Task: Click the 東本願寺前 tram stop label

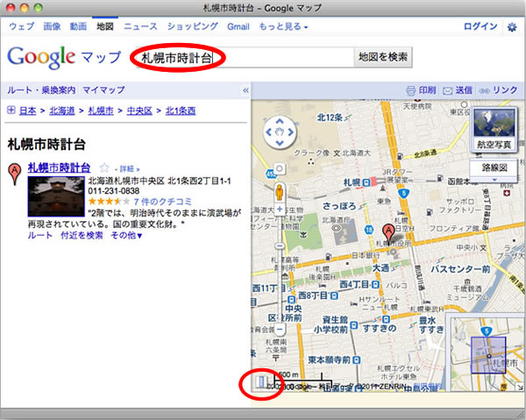Action: [329, 360]
